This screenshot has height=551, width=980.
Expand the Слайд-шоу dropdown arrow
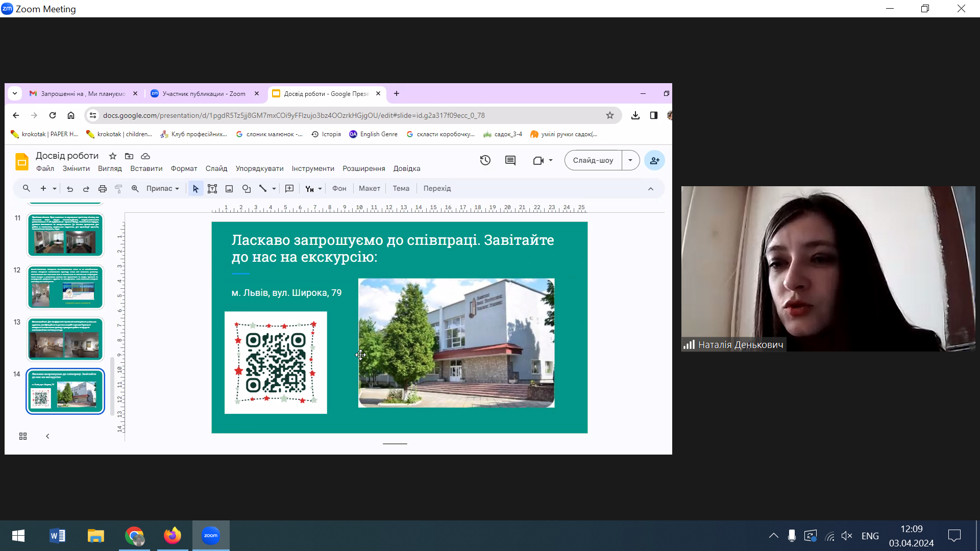pyautogui.click(x=630, y=160)
